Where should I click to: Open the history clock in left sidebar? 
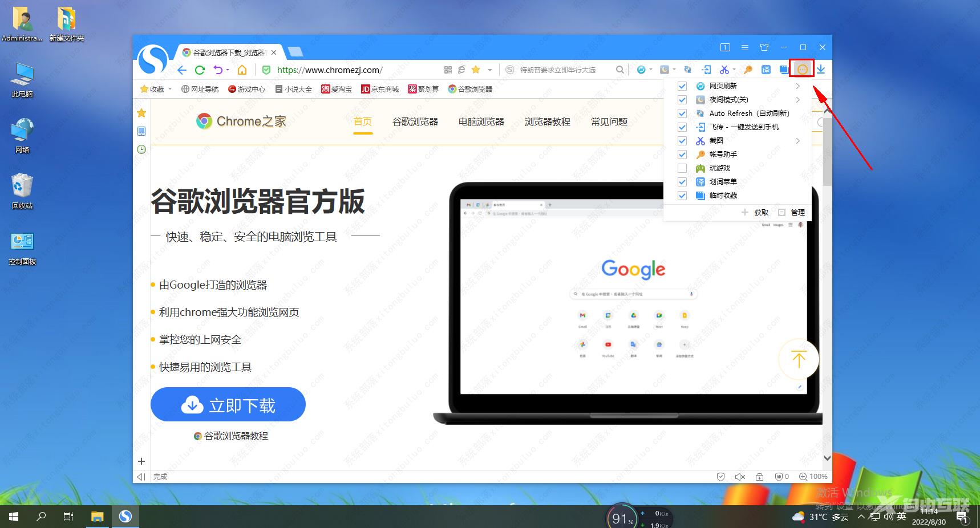pyautogui.click(x=141, y=149)
